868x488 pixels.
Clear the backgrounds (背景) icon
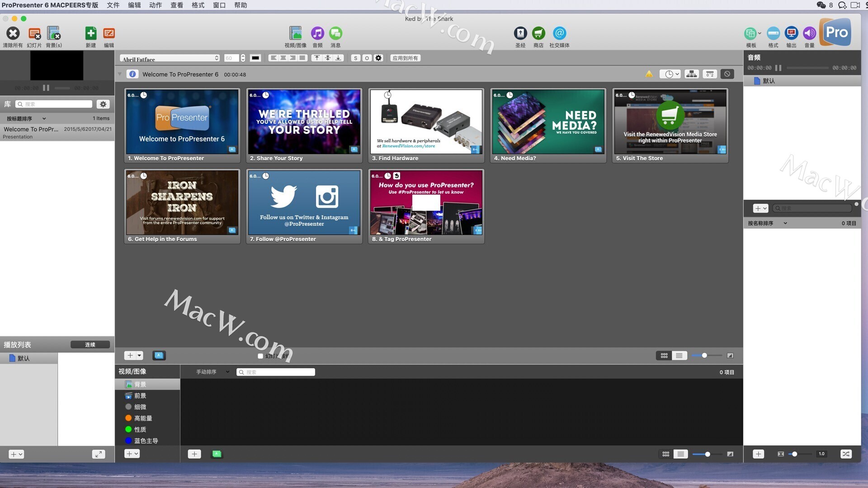coord(54,33)
